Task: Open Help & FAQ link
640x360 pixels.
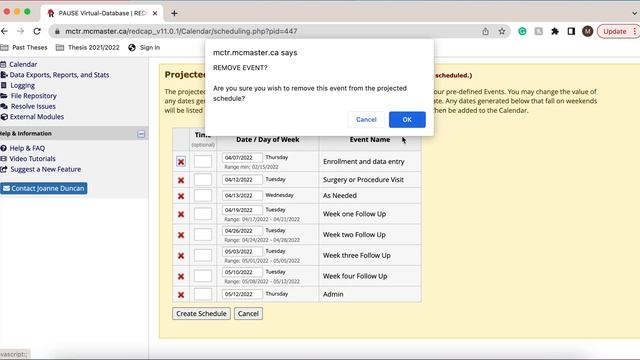Action: coord(27,148)
